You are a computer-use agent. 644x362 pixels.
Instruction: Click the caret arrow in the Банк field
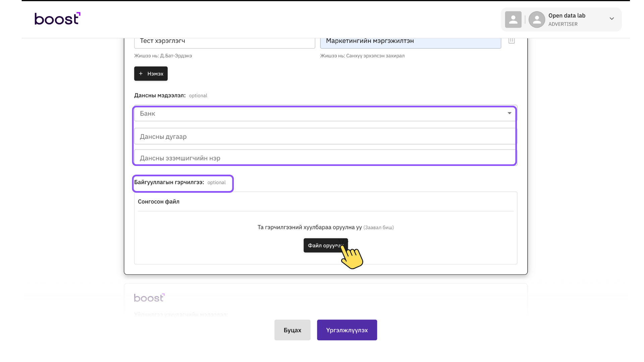pos(509,113)
